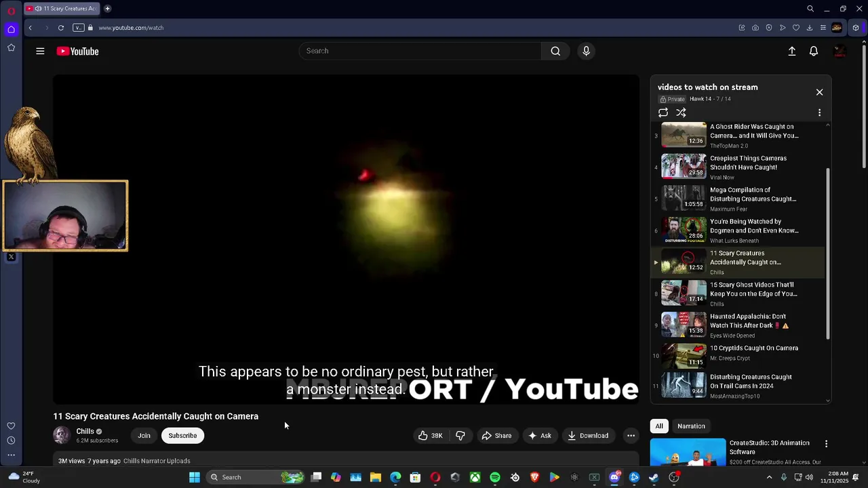Open a new browser tab
This screenshot has height=488, width=868.
tap(107, 9)
